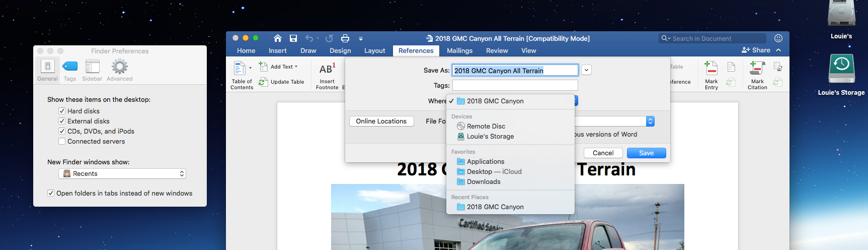Open the Table of Contents dropdown arrow
The width and height of the screenshot is (868, 250).
coord(250,68)
